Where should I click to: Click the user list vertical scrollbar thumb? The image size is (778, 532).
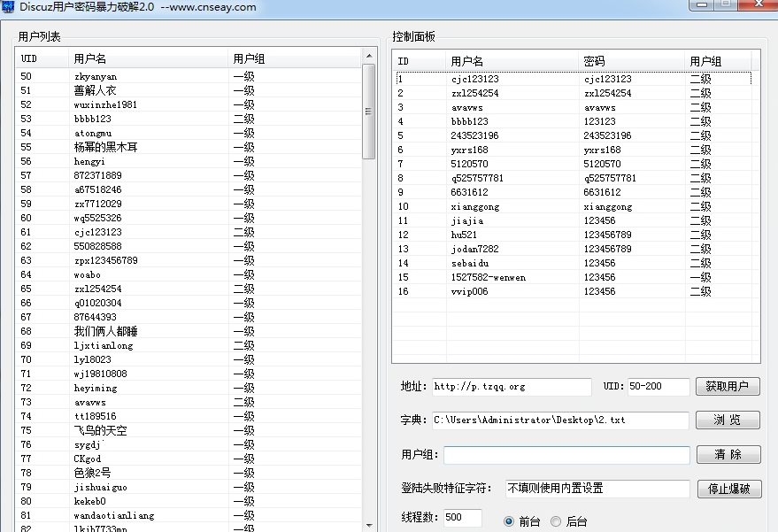pyautogui.click(x=369, y=112)
